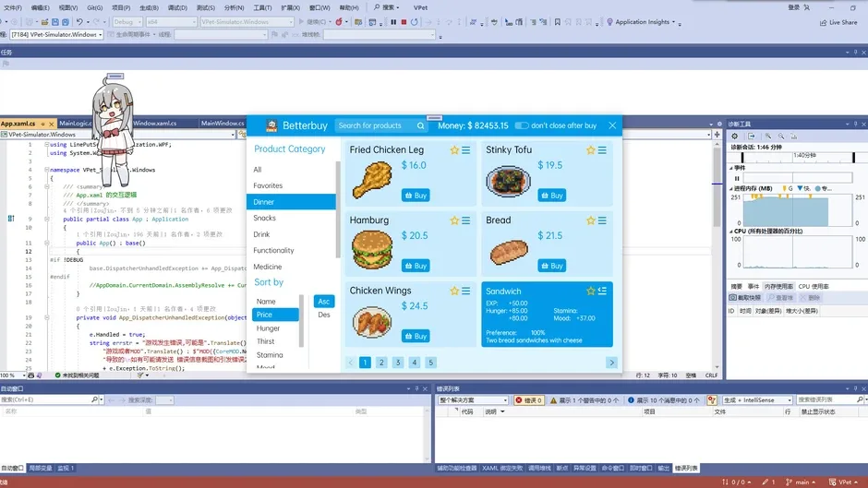The height and width of the screenshot is (488, 868).
Task: Click Live Share button
Action: 838,22
